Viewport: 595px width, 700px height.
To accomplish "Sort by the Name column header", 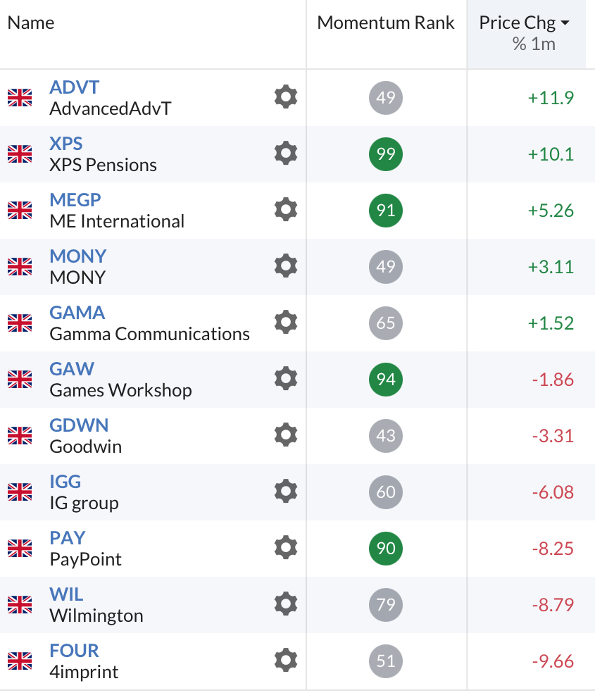I will coord(31,23).
